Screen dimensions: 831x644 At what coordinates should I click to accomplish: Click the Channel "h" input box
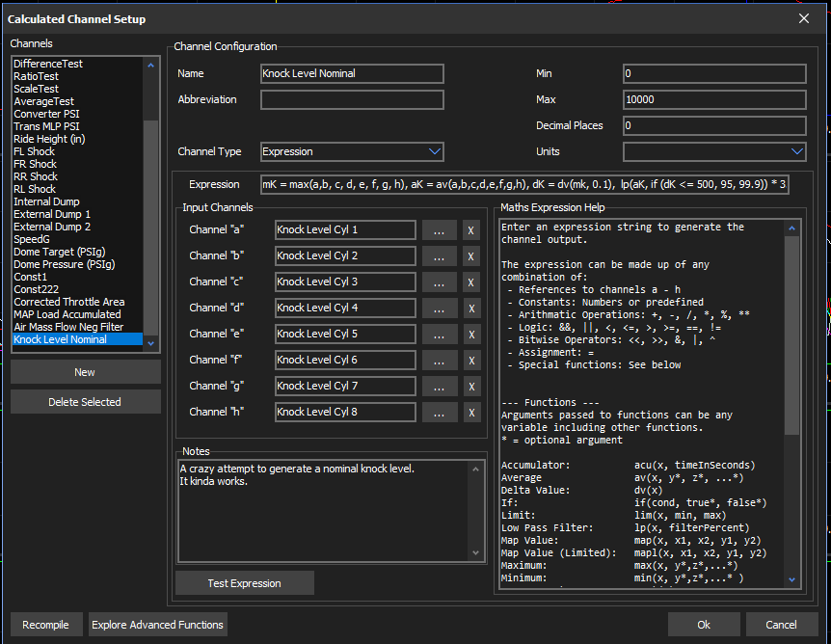(345, 412)
